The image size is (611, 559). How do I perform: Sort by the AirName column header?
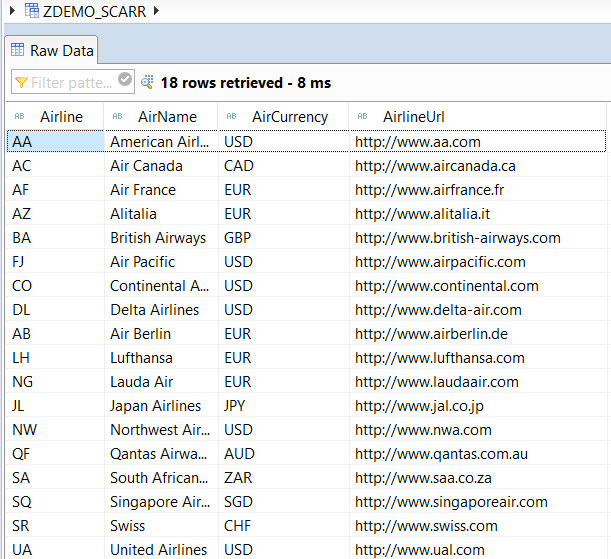click(x=161, y=116)
